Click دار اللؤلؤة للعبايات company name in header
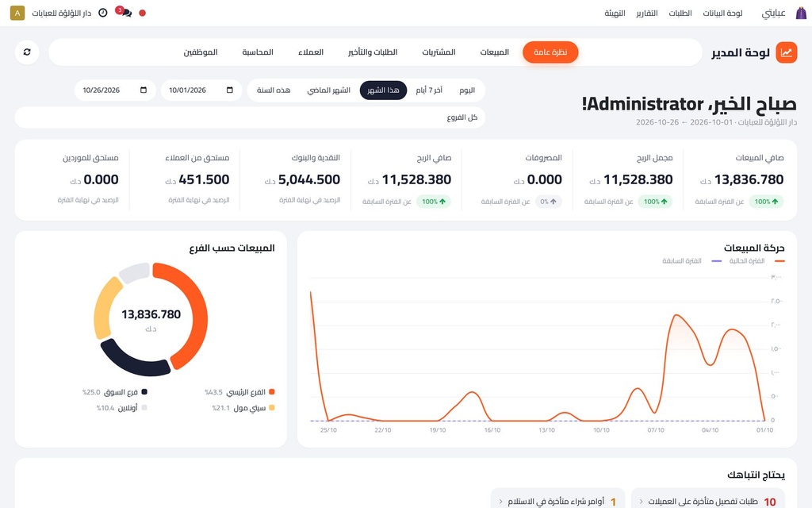The height and width of the screenshot is (508, 812). 62,13
